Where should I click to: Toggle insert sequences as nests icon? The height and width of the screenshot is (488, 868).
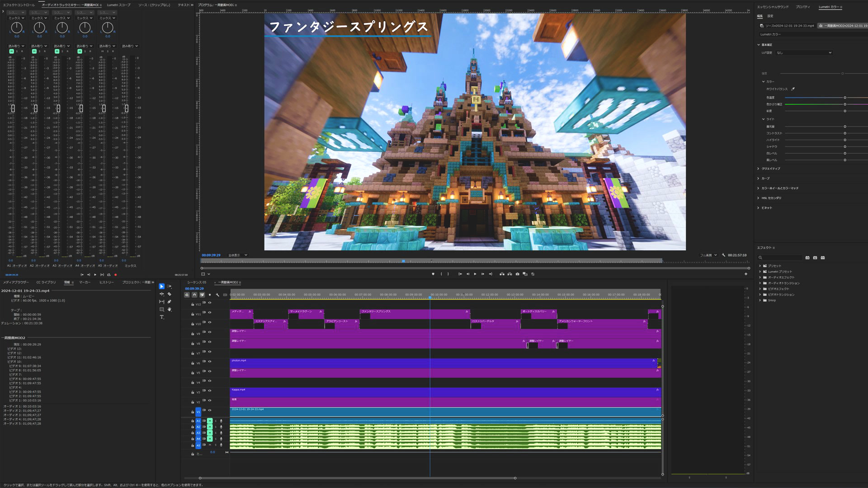point(187,295)
